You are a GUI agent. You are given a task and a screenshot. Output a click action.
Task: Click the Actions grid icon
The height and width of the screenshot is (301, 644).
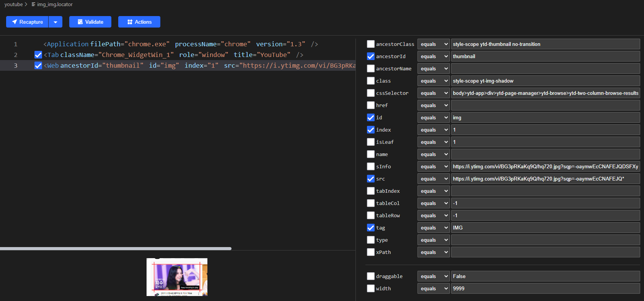pos(130,22)
